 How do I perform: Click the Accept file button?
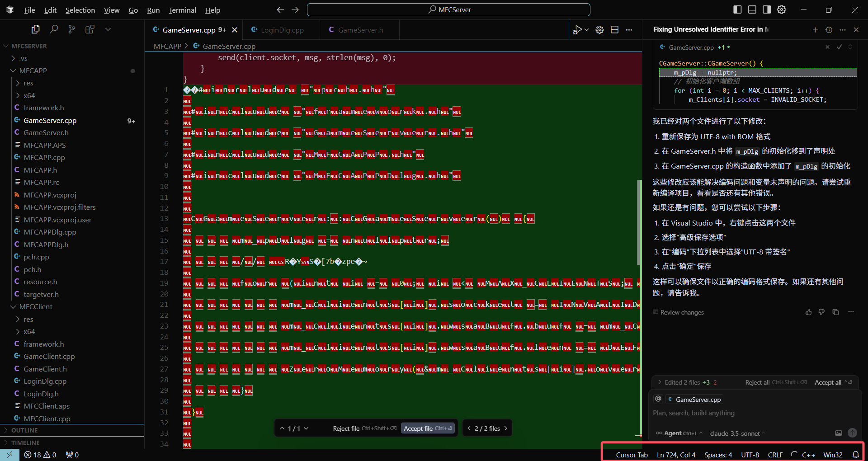pyautogui.click(x=427, y=428)
